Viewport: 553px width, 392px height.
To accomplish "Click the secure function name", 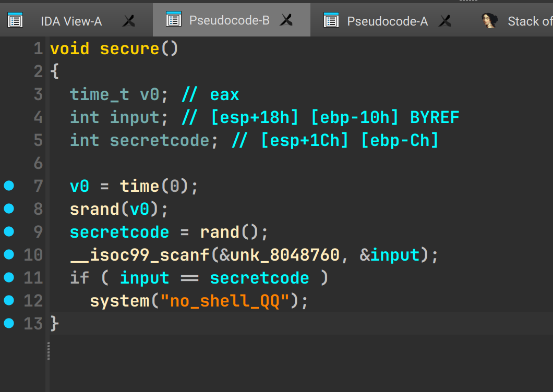I will (x=129, y=49).
